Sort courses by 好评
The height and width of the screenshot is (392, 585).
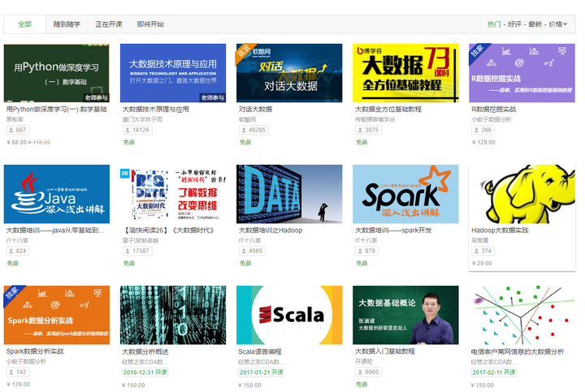pos(514,24)
